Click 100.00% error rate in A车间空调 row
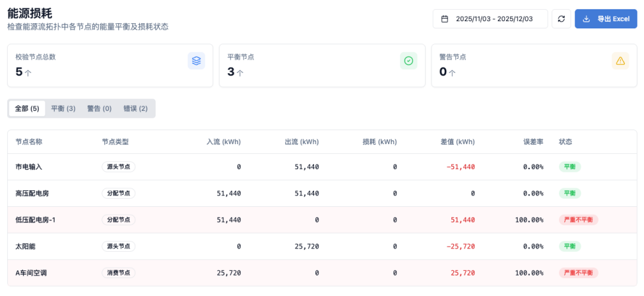 [x=529, y=273]
